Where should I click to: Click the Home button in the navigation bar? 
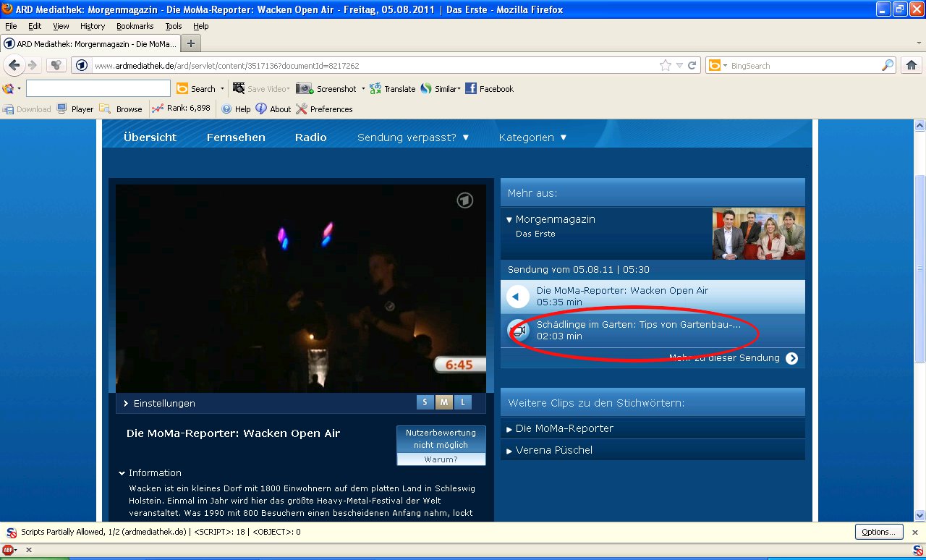(x=911, y=65)
